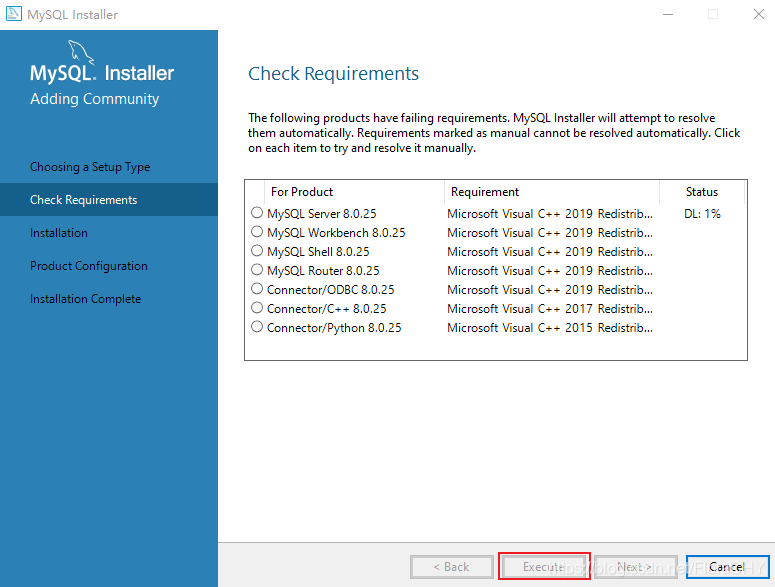Click the Next button
Screen dimensions: 775x587
[635, 566]
